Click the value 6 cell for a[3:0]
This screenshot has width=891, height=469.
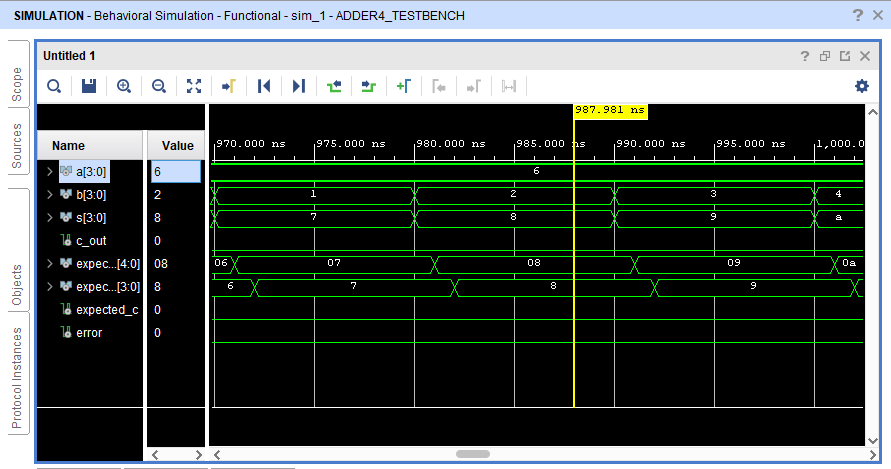click(x=176, y=172)
